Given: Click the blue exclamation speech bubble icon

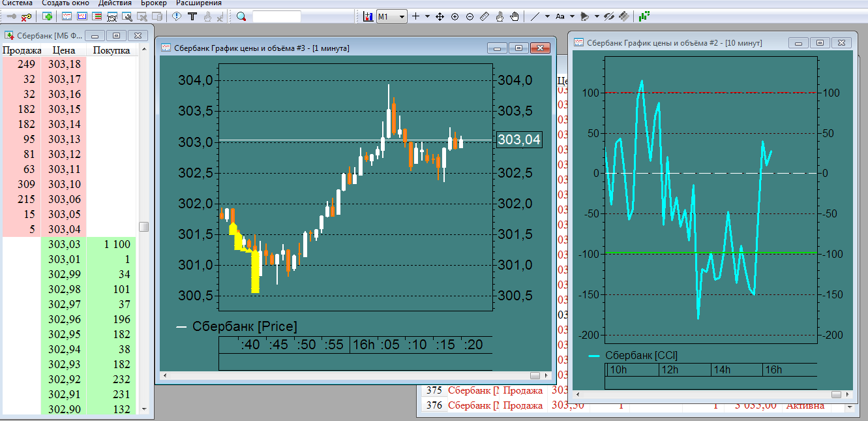Looking at the screenshot, I should click(x=177, y=16).
